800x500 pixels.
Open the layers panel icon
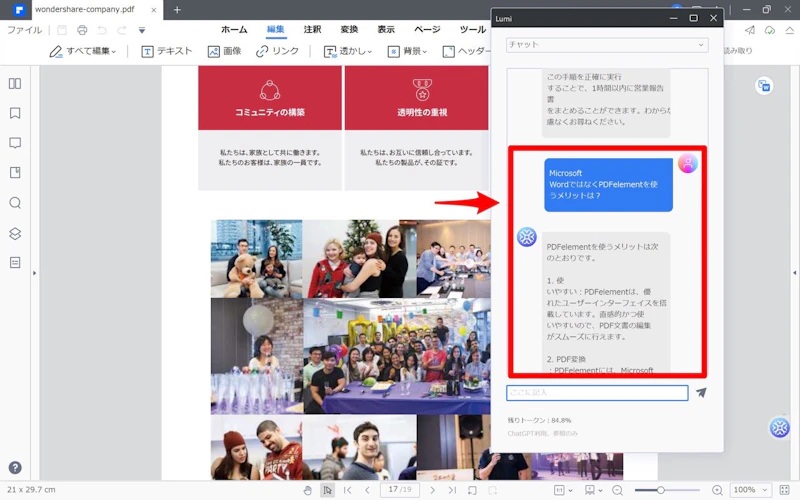pos(15,233)
